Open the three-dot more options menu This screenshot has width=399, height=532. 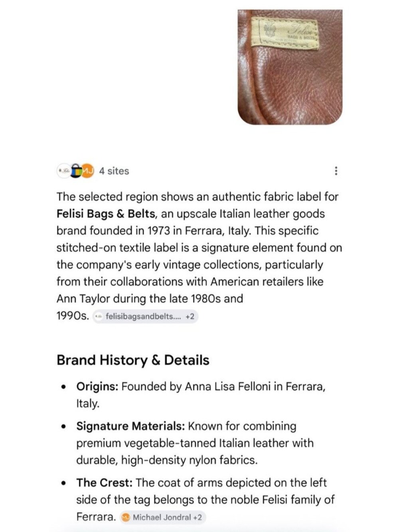[336, 171]
